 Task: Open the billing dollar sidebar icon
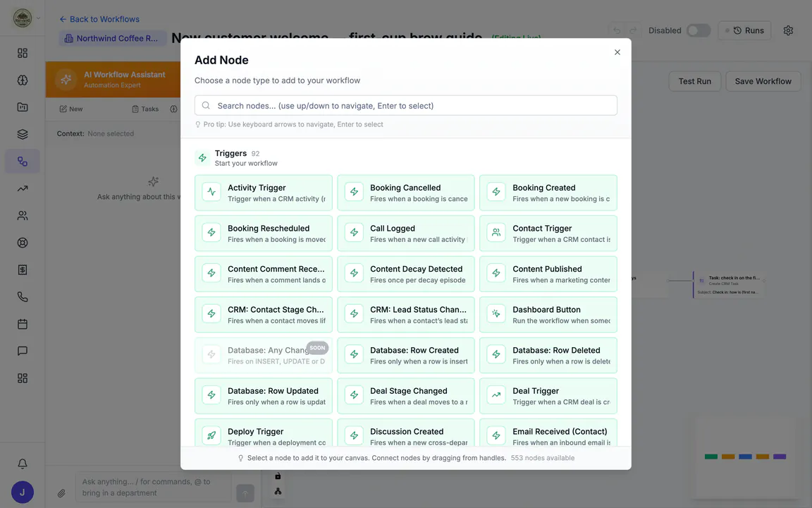point(23,270)
